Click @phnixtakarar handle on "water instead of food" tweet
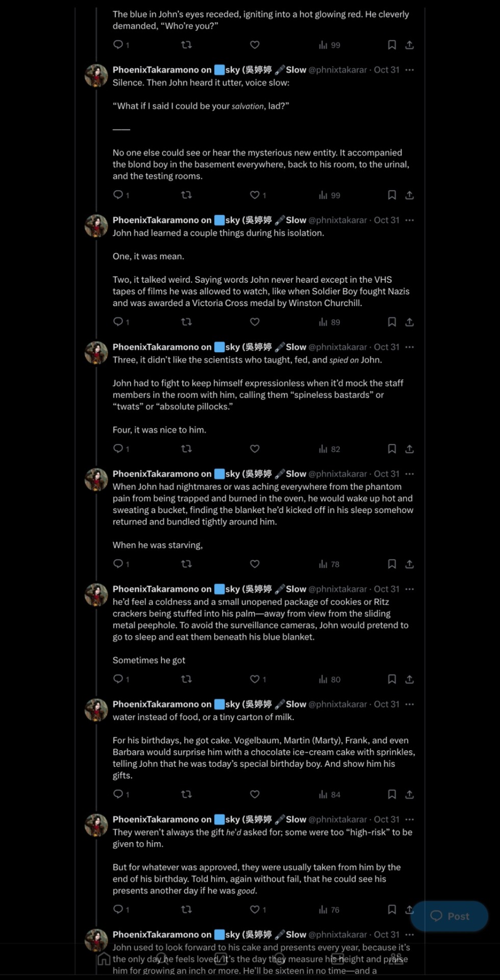 pos(337,704)
